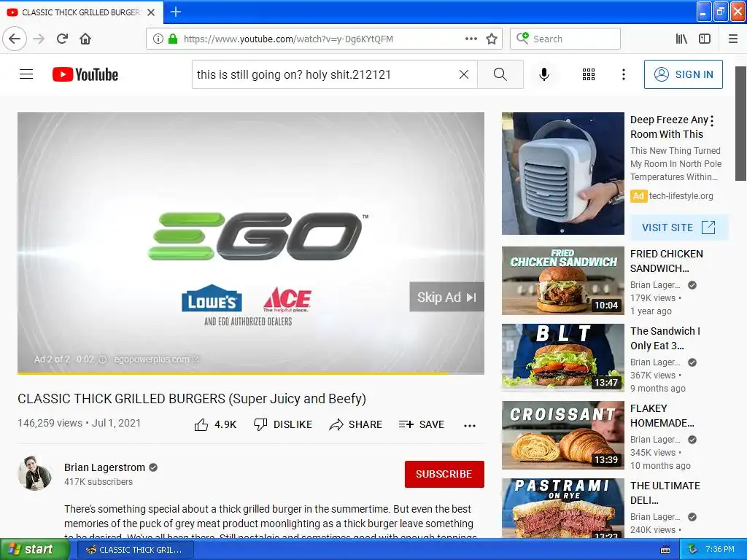
Task: Click the video description text
Action: coord(270,522)
